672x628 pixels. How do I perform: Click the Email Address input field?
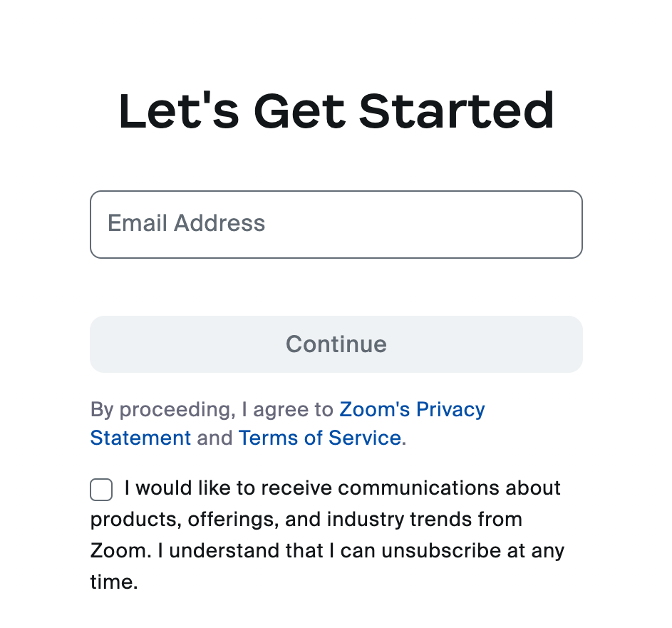coord(336,225)
